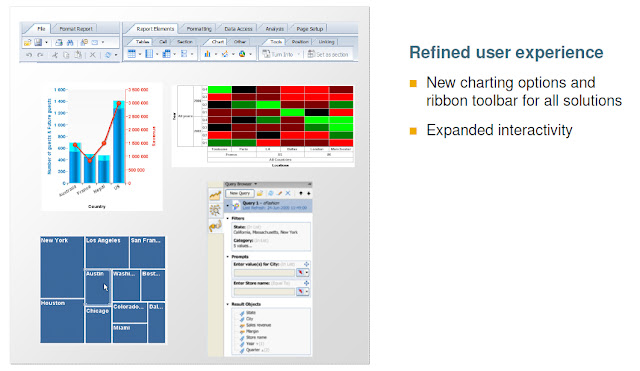This screenshot has width=640, height=371.
Task: Open the value picker dropdown for City prompt
Action: click(307, 273)
